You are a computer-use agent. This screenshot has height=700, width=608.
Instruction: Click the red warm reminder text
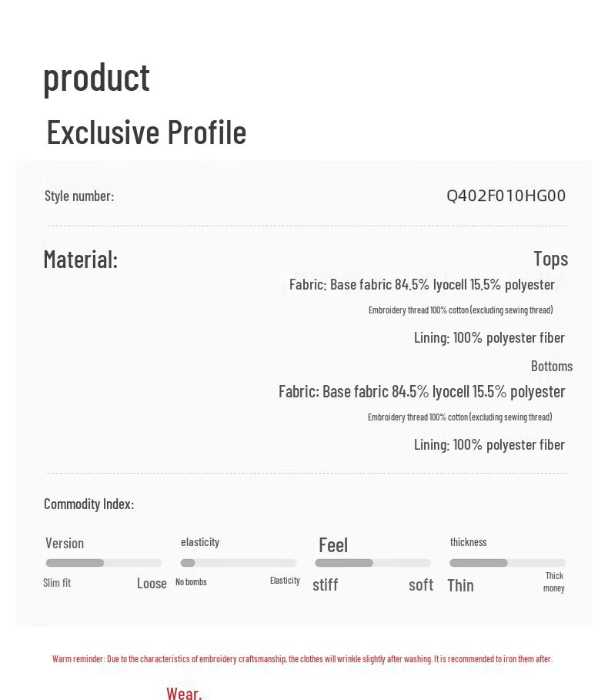[302, 659]
